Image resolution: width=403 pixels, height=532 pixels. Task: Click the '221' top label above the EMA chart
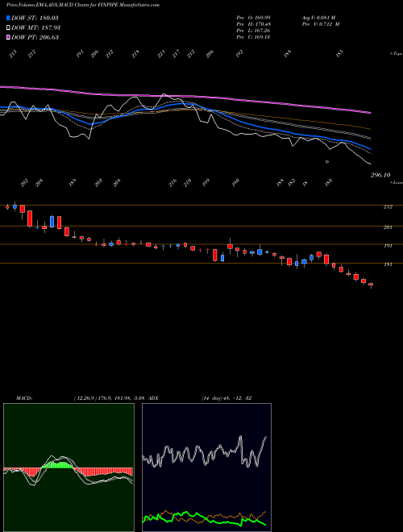[161, 54]
